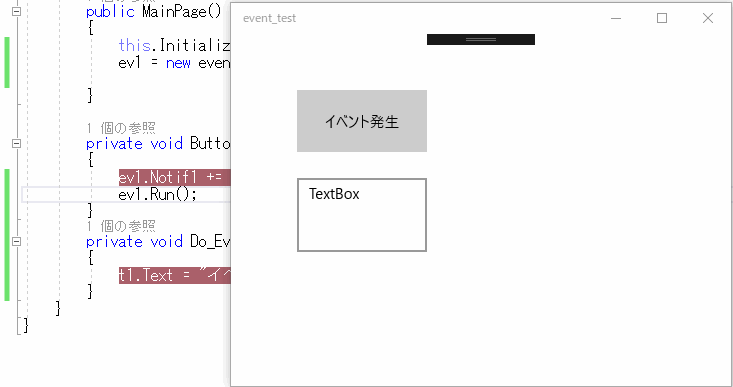Open references link above private void Do_Ev
The width and height of the screenshot is (733, 387).
point(121,226)
